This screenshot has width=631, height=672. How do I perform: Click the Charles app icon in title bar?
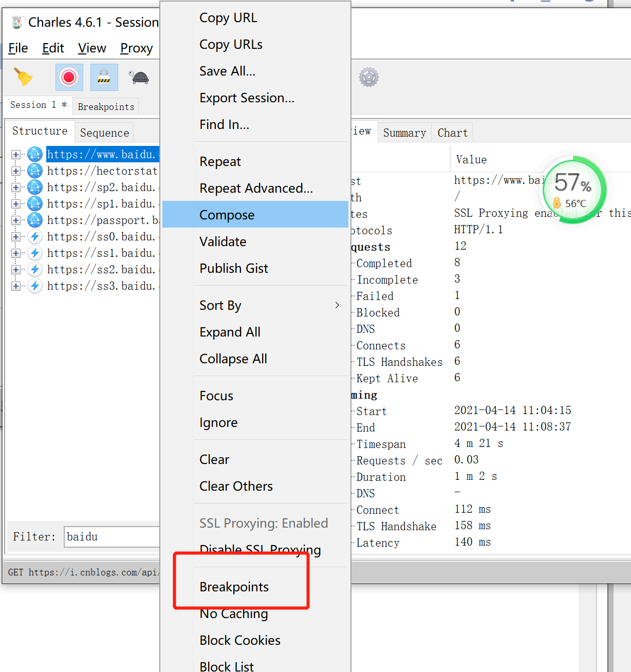[x=17, y=22]
